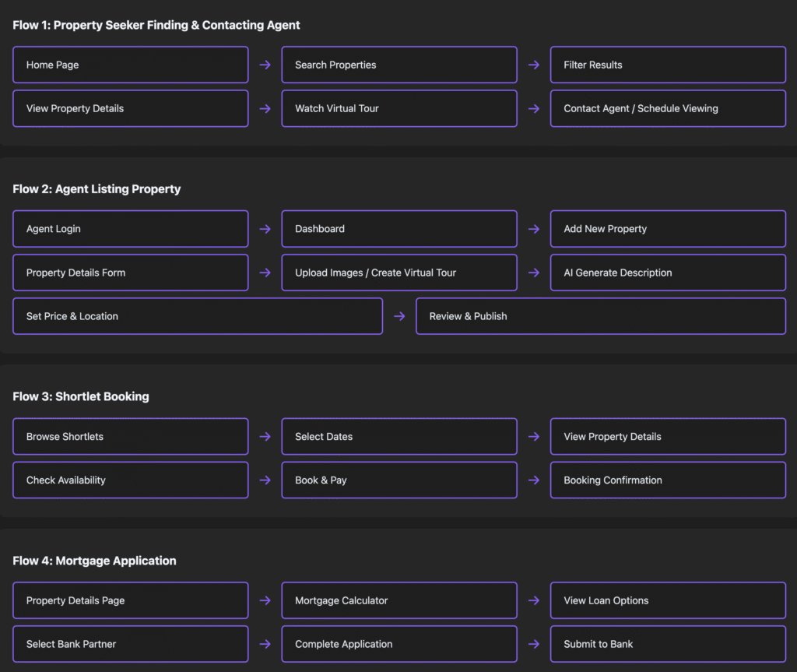Select the Home Page step
The image size is (797, 672).
[131, 65]
